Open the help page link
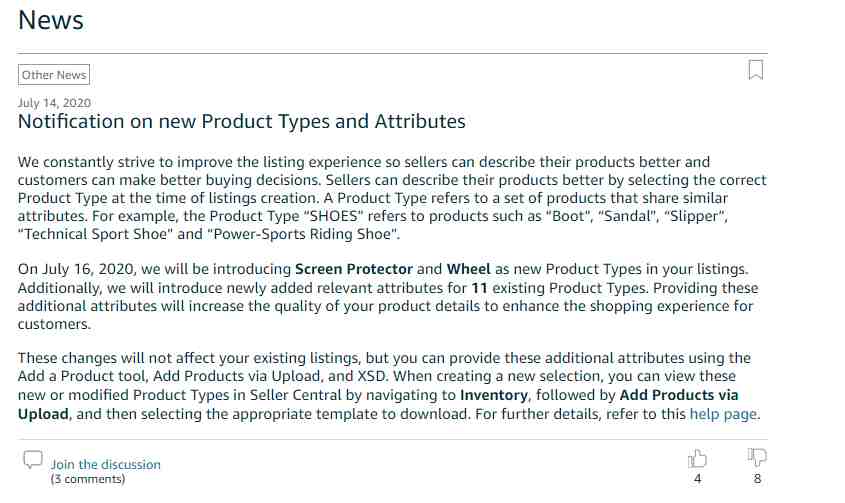 click(x=723, y=414)
